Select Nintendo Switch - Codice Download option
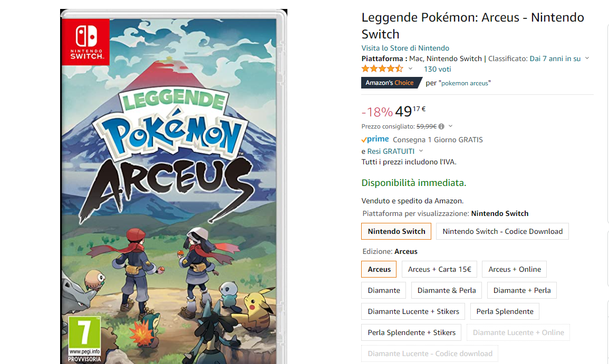Viewport: 609px width, 364px height. click(502, 231)
